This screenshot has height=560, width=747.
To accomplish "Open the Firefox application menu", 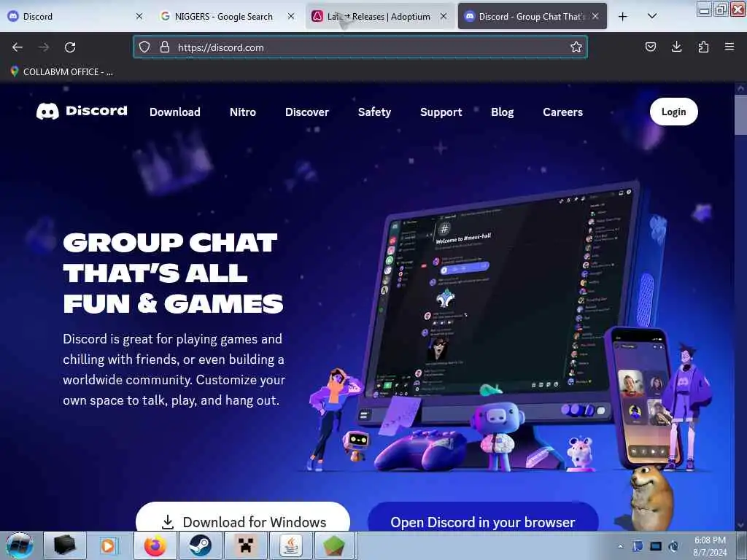I will (x=729, y=47).
